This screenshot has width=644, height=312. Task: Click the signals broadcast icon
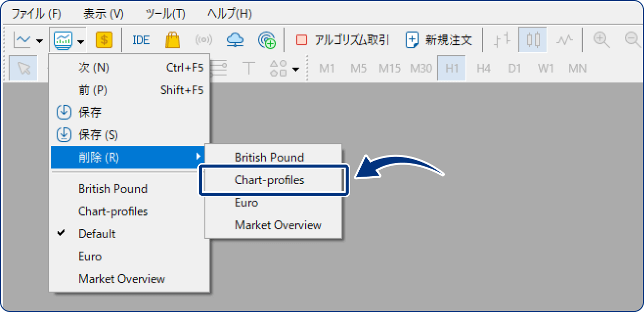coord(203,40)
